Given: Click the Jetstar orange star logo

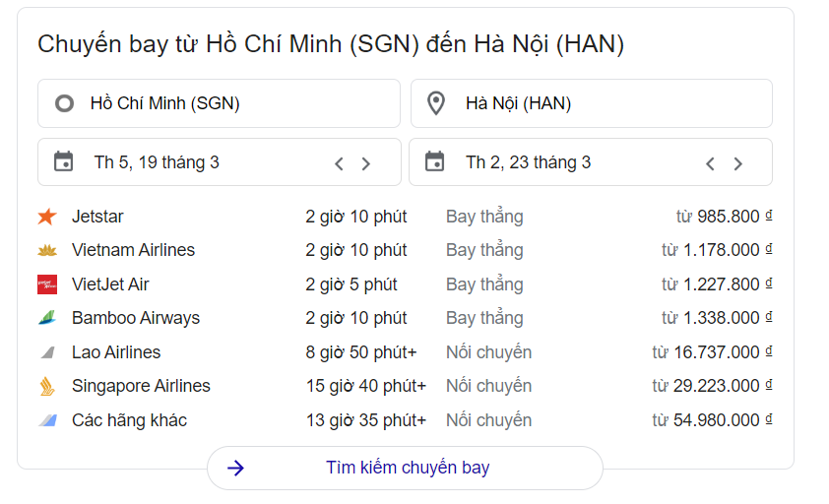Looking at the screenshot, I should click(47, 217).
